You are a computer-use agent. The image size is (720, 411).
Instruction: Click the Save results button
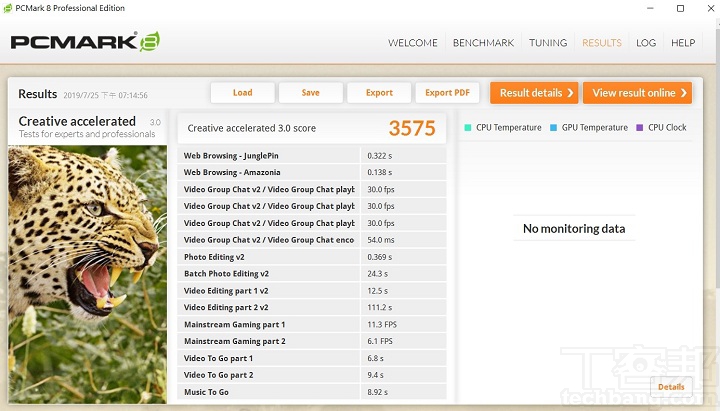point(310,93)
